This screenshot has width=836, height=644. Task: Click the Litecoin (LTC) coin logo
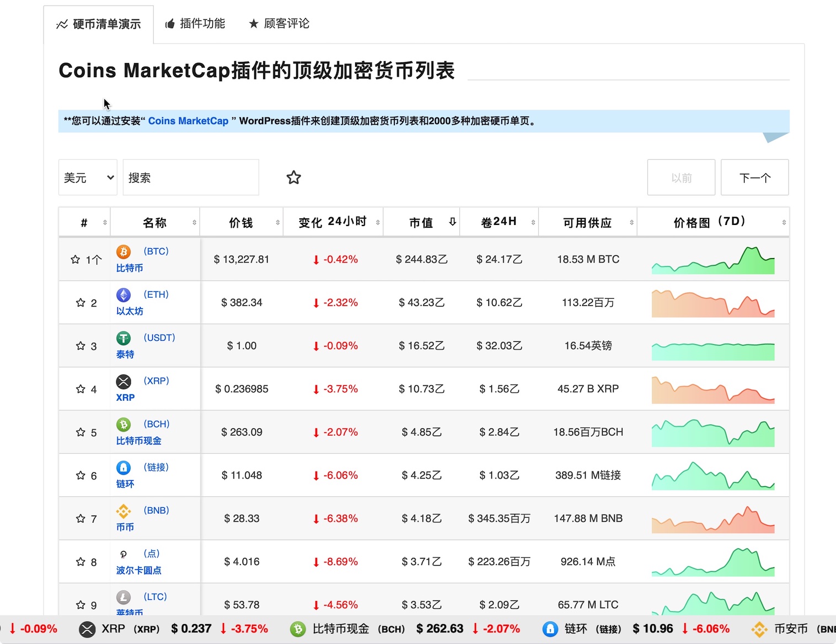tap(124, 597)
